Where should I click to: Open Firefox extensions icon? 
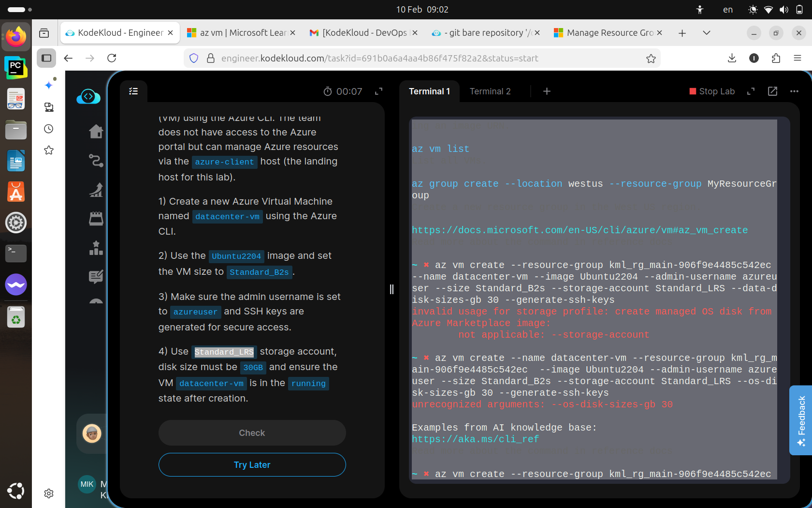(x=776, y=59)
